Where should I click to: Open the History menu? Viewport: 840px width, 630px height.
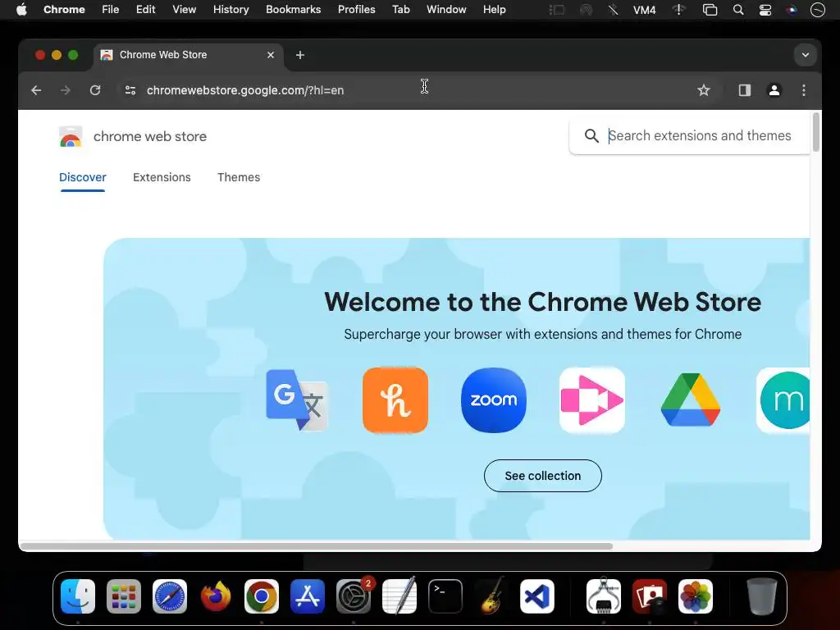(x=231, y=10)
